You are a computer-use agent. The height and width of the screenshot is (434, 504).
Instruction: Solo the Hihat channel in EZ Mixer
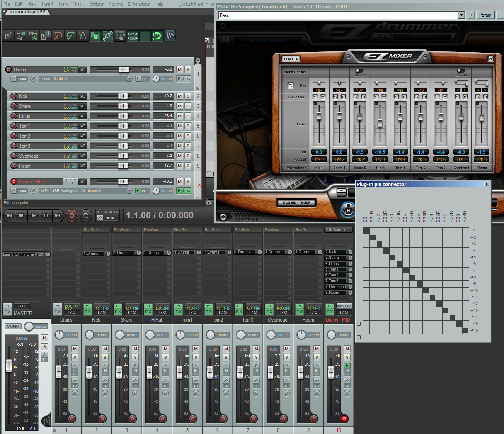tap(376, 97)
